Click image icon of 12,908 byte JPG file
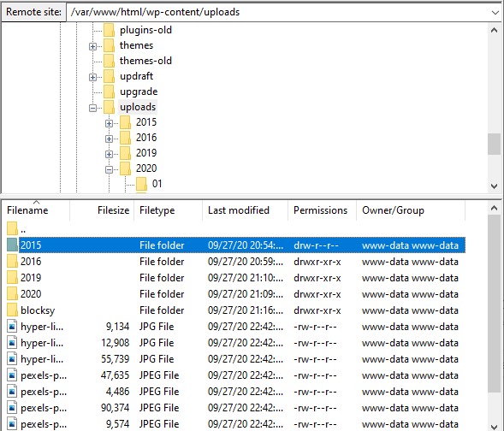 point(12,343)
